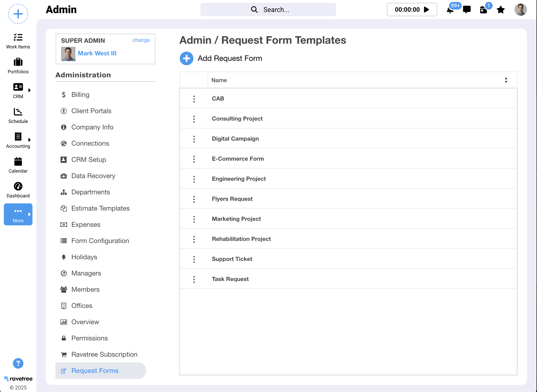Click the change super admin link
The height and width of the screenshot is (392, 537).
point(141,40)
